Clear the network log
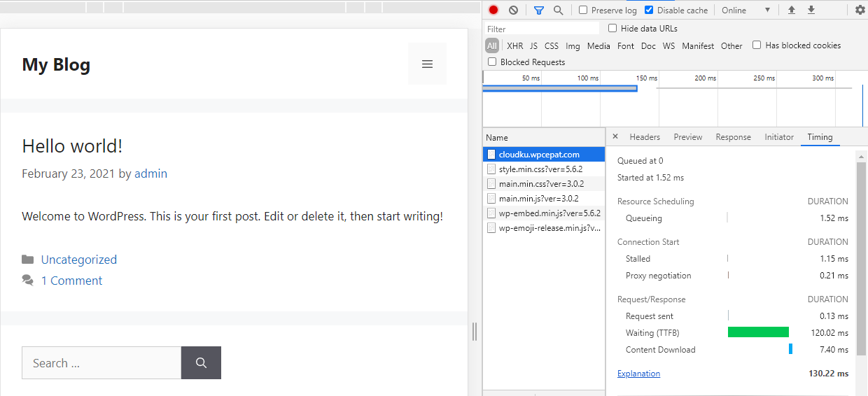The height and width of the screenshot is (396, 868). [513, 10]
